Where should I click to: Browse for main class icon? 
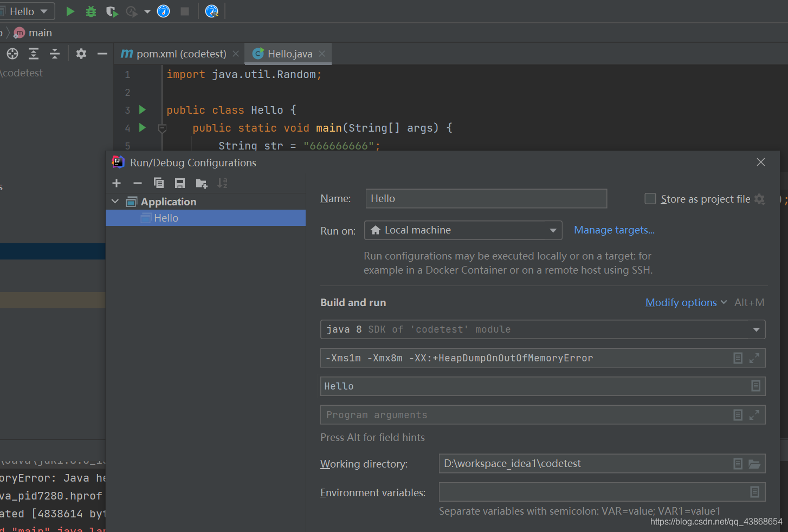756,386
